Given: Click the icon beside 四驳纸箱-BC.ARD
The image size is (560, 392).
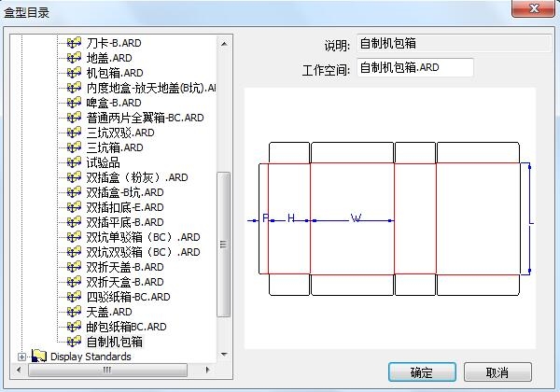Looking at the screenshot, I should (74, 297).
